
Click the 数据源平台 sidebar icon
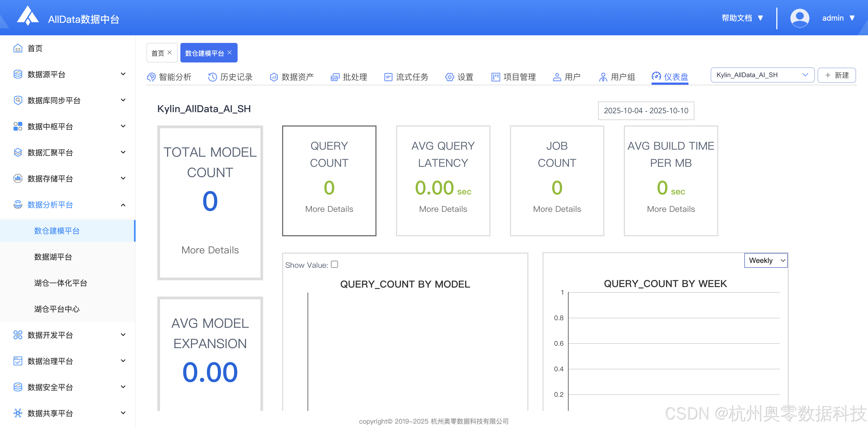[18, 74]
